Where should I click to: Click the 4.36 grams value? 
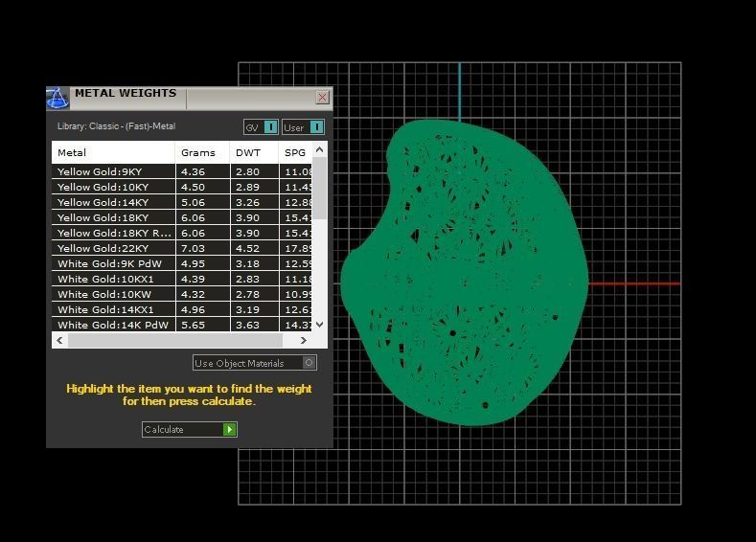click(193, 172)
